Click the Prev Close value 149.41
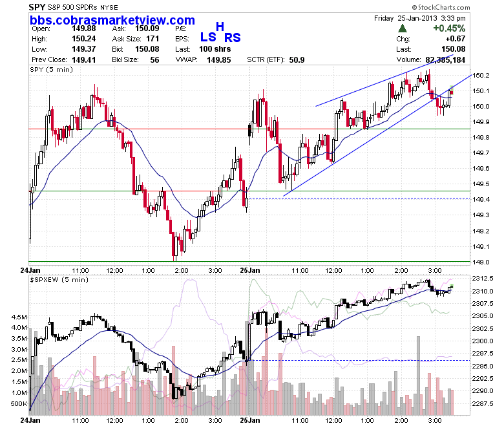 click(83, 60)
